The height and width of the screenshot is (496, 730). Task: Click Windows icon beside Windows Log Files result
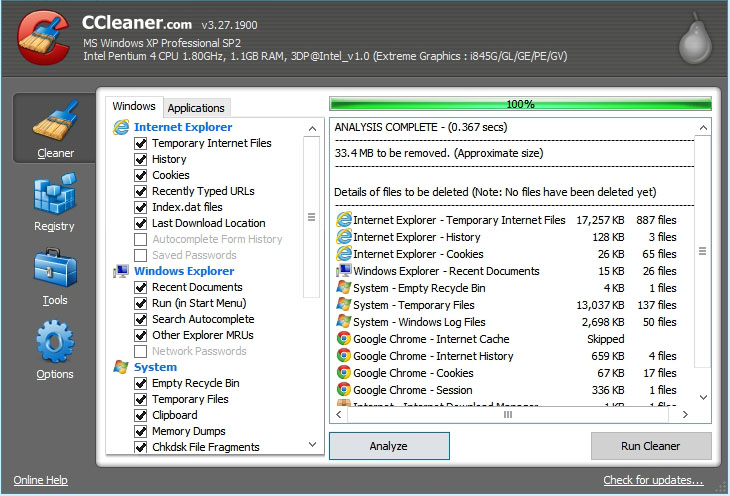click(x=344, y=321)
